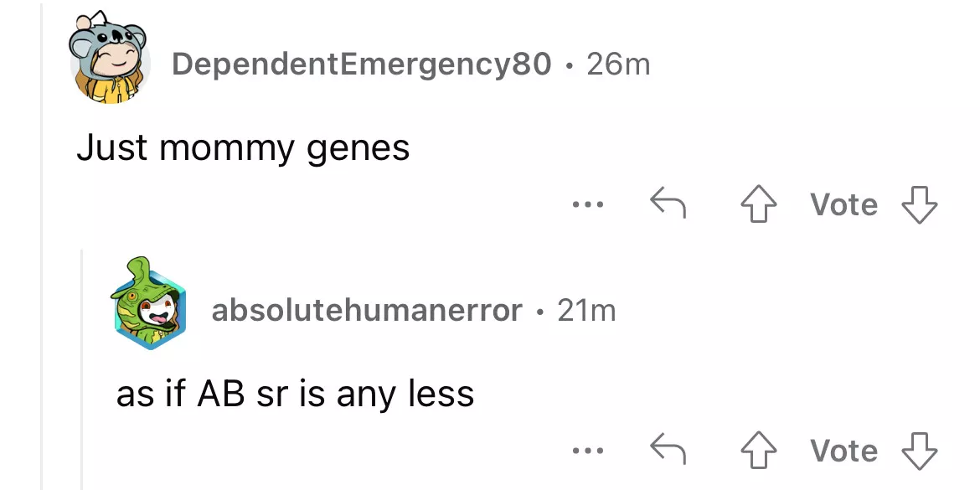Visit the DependentEmergency80 profile link
This screenshot has width=980, height=490.
pos(361,64)
